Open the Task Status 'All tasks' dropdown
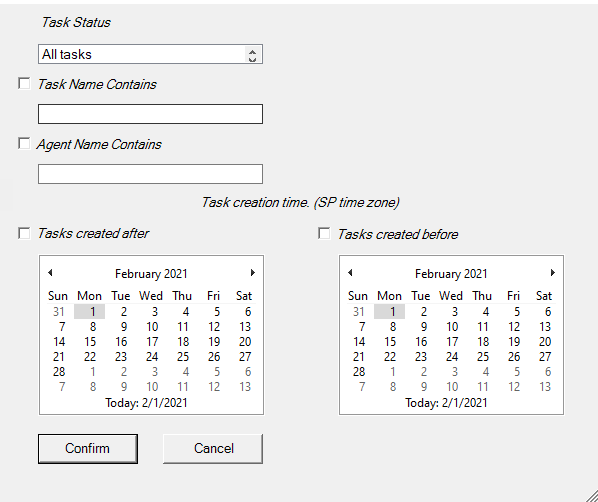 pyautogui.click(x=150, y=54)
